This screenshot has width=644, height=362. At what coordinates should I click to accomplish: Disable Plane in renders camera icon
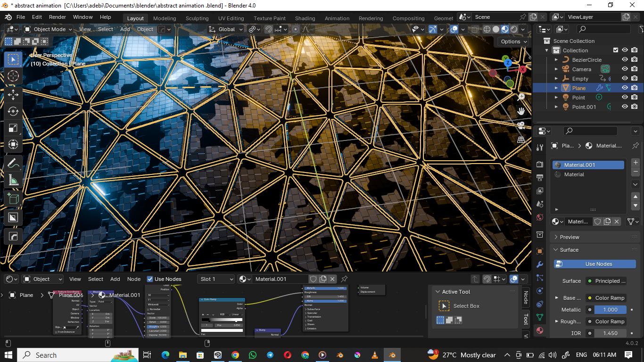pyautogui.click(x=635, y=88)
